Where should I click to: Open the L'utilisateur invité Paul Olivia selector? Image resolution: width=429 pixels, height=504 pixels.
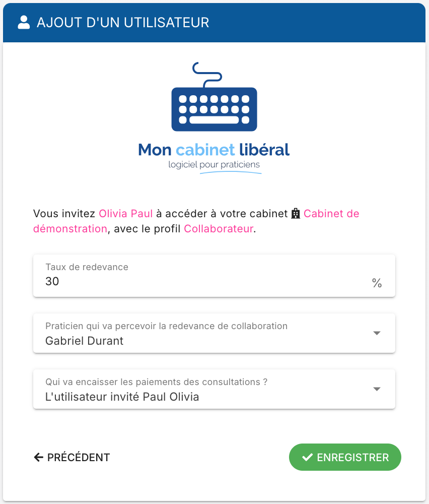point(214,389)
